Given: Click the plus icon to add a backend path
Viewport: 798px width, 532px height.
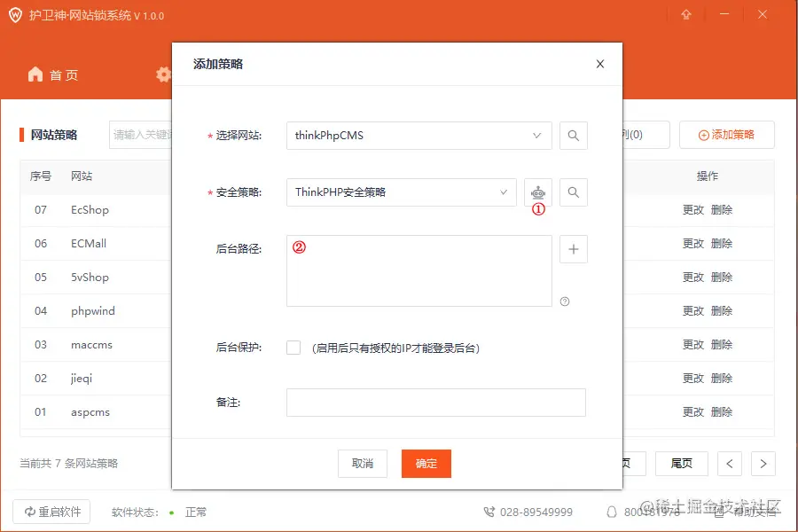Looking at the screenshot, I should click(x=573, y=249).
